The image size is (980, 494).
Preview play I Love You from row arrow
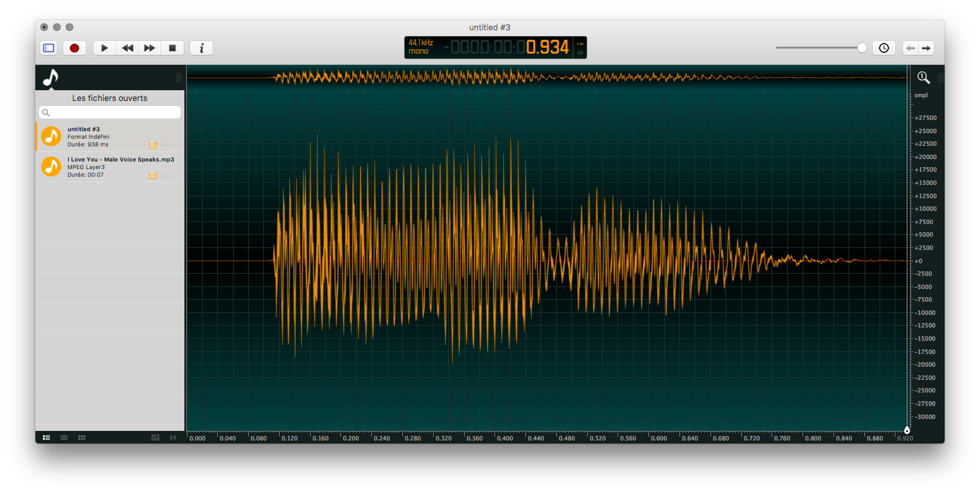(176, 175)
